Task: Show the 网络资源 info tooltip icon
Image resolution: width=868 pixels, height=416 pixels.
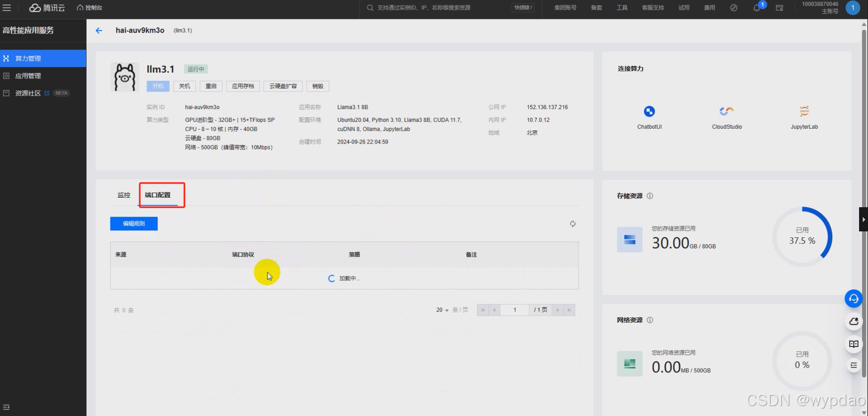Action: (x=650, y=320)
